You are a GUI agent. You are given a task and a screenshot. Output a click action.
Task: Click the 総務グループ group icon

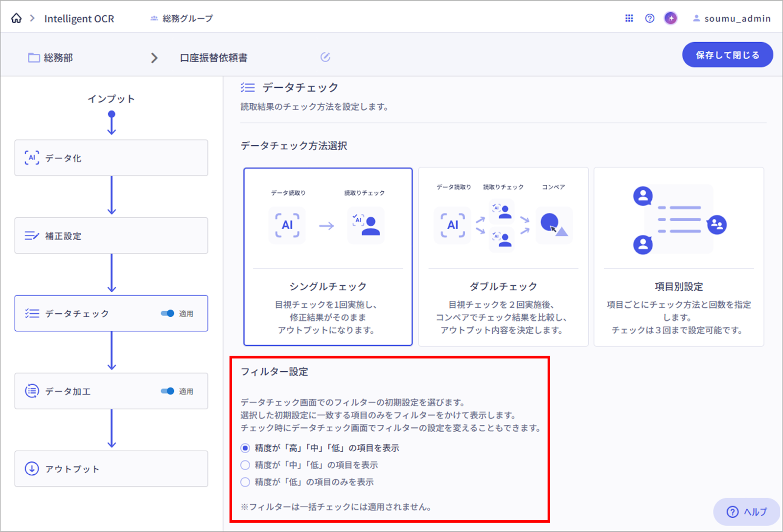[154, 19]
